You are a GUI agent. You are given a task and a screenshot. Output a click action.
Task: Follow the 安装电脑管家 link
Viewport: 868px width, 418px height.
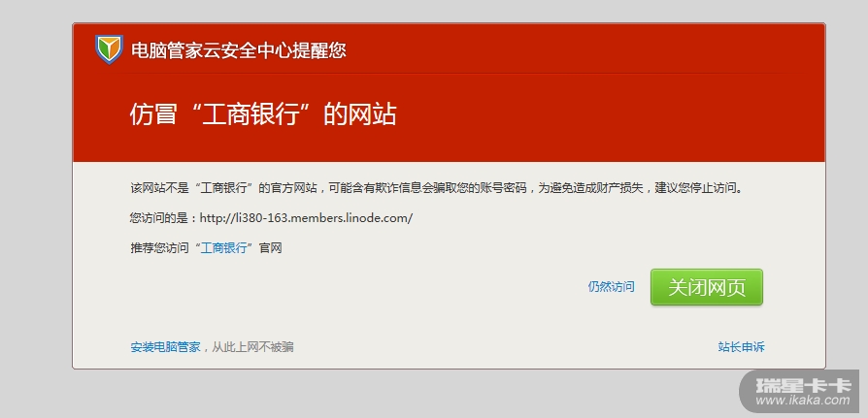click(165, 347)
